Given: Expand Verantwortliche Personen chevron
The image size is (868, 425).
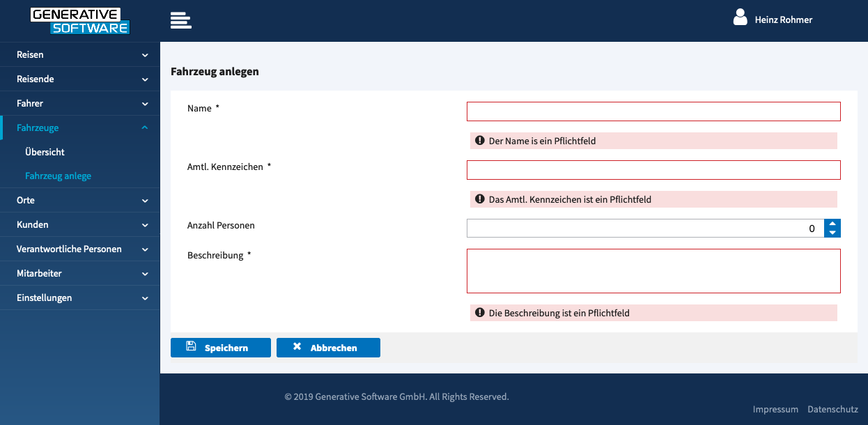Looking at the screenshot, I should (145, 249).
